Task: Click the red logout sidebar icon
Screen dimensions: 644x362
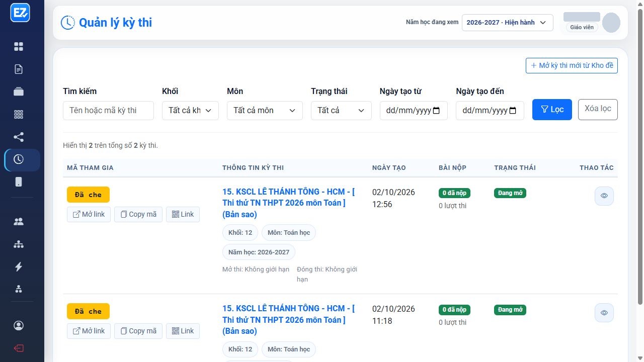Action: 19,348
